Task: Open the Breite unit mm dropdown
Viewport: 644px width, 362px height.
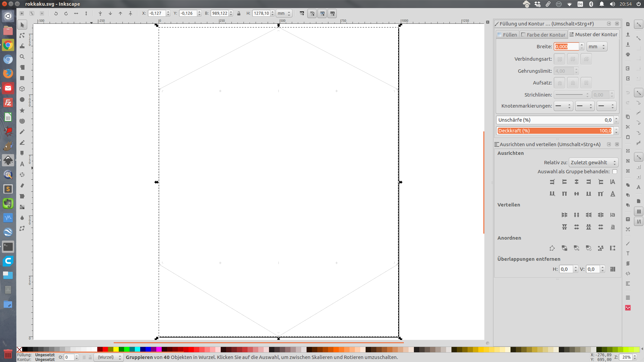Action: (x=597, y=47)
